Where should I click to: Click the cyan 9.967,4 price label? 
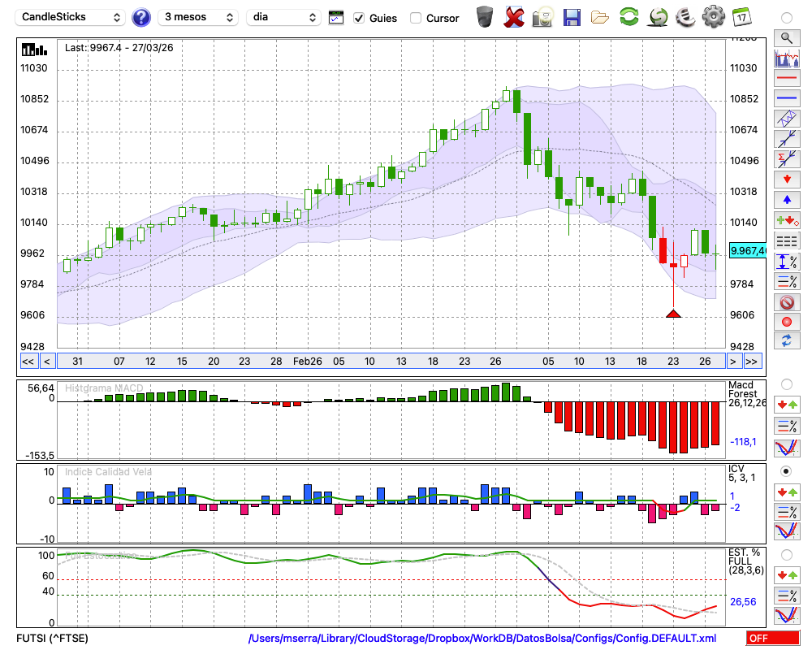click(747, 251)
